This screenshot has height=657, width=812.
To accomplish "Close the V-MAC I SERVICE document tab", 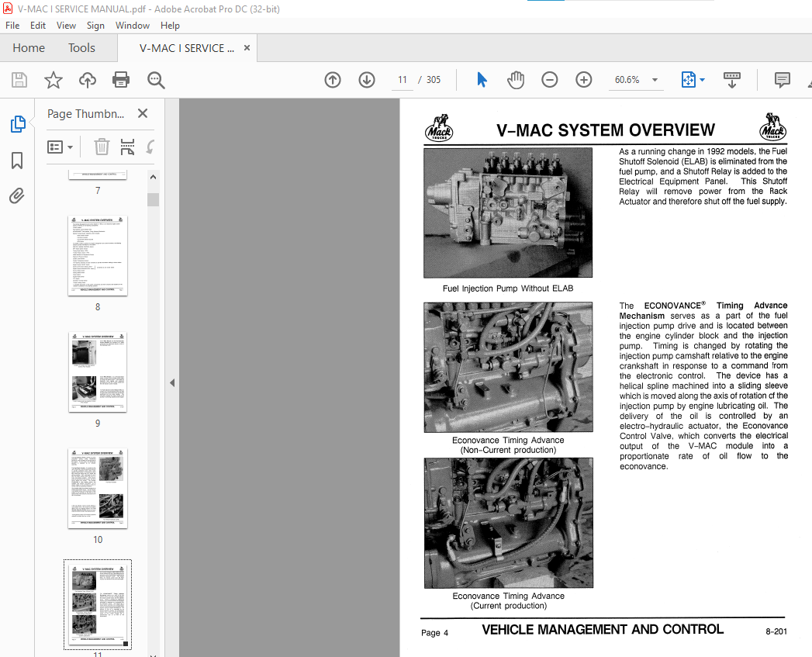I will tap(247, 47).
